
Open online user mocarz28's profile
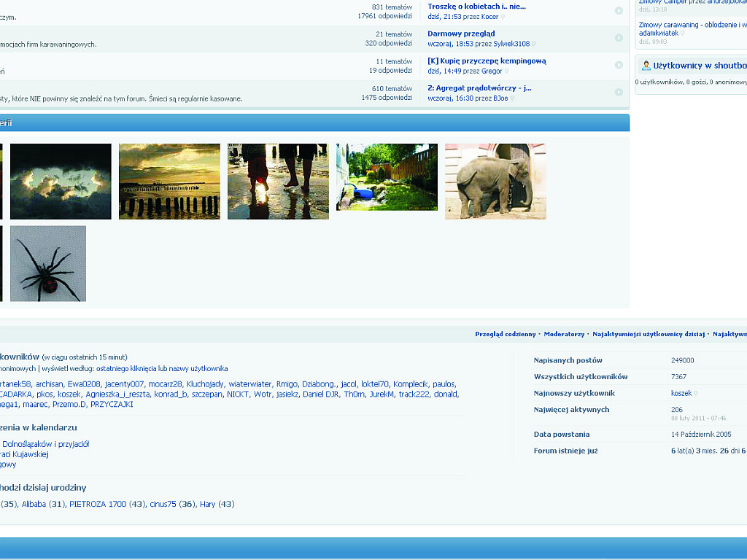pos(165,384)
